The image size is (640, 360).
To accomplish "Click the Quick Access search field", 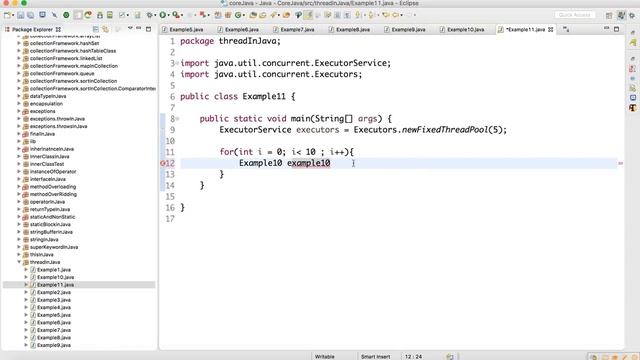I will (x=575, y=15).
